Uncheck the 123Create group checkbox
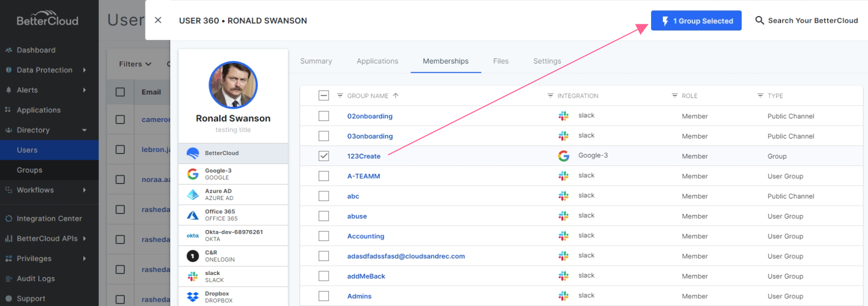The image size is (868, 306). pyautogui.click(x=323, y=156)
